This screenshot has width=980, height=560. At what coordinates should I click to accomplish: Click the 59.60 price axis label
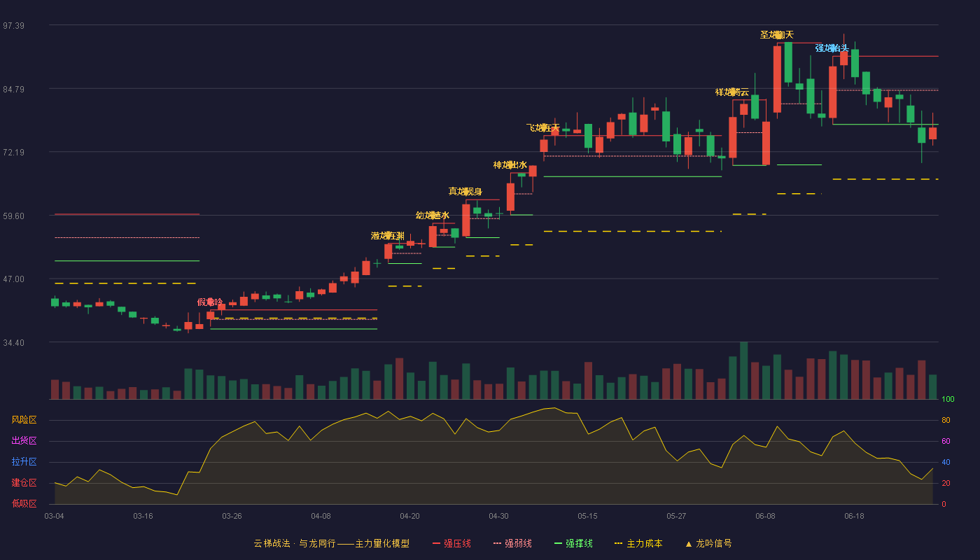(13, 216)
